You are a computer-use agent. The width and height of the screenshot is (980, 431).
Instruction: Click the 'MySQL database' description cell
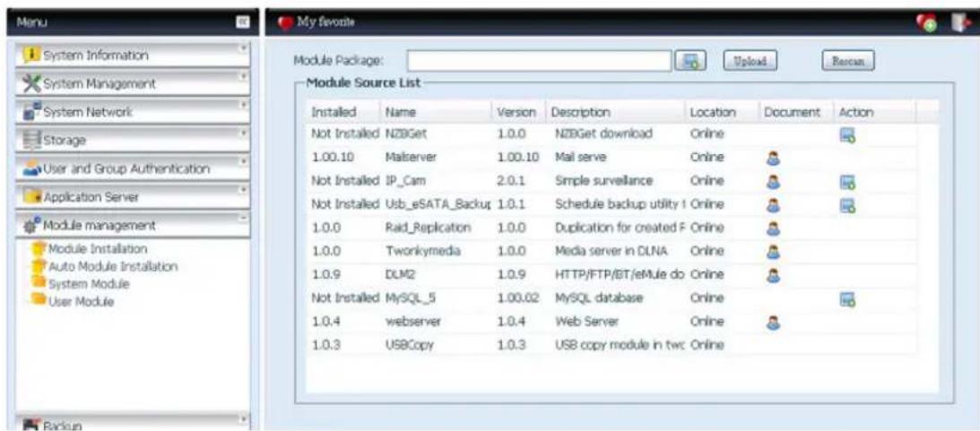click(x=598, y=298)
